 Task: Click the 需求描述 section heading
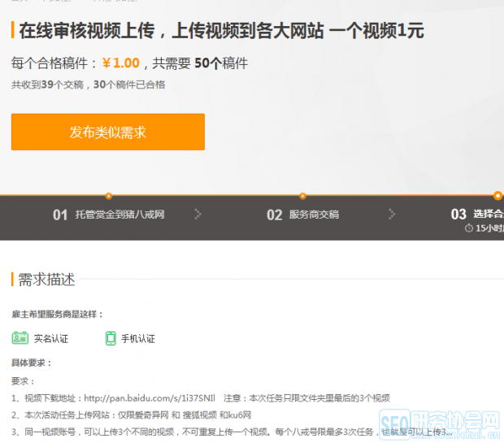click(46, 280)
